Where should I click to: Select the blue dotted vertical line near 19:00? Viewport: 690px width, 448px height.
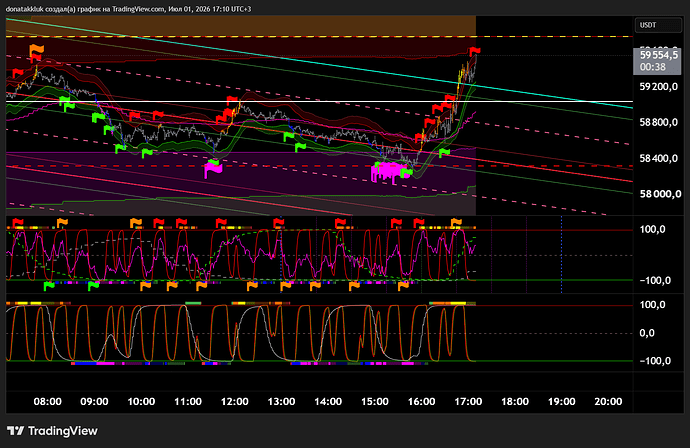pos(562,254)
